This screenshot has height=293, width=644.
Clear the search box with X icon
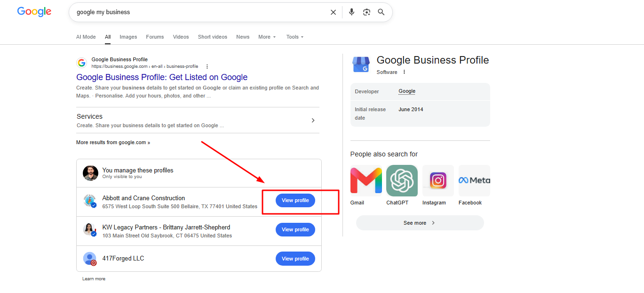[333, 12]
